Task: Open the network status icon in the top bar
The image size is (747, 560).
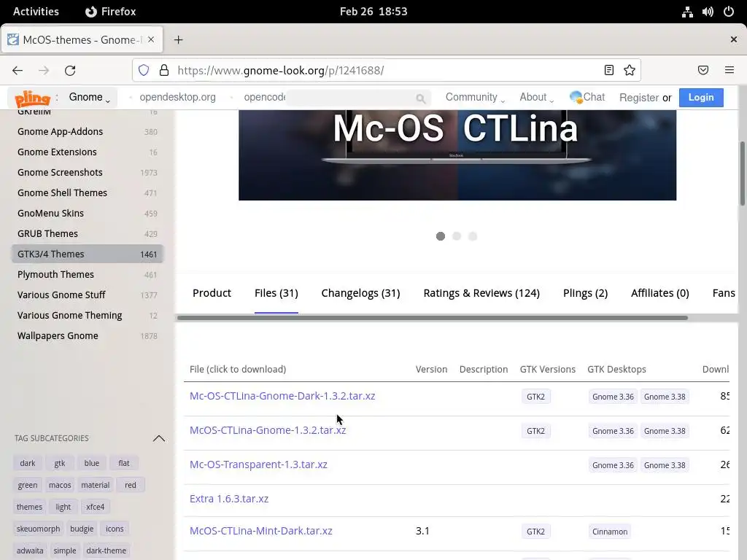Action: pyautogui.click(x=687, y=12)
